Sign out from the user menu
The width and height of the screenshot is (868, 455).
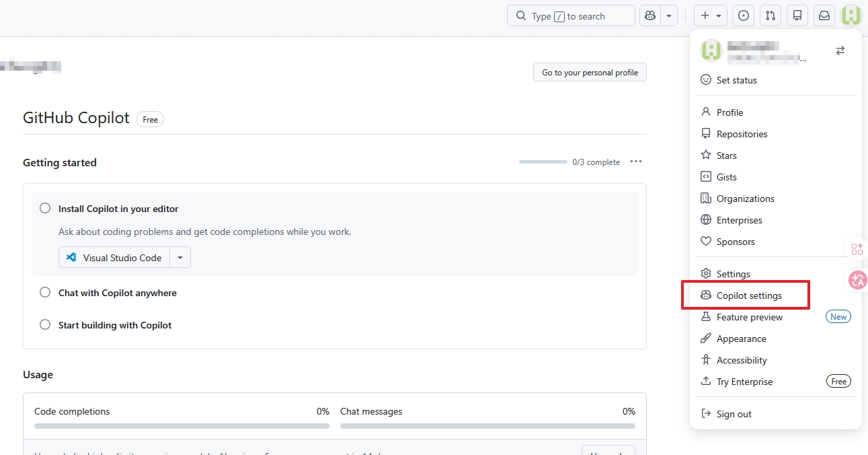point(776,414)
